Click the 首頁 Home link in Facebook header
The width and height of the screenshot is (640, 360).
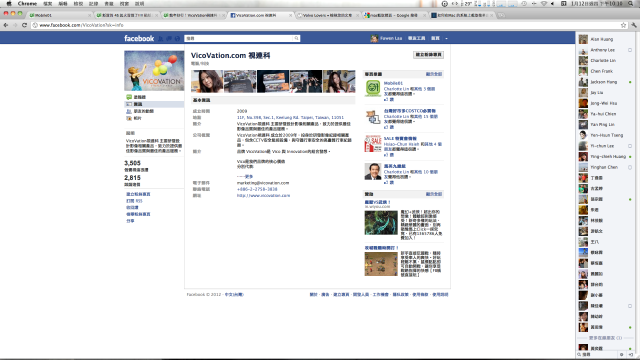tap(436, 38)
